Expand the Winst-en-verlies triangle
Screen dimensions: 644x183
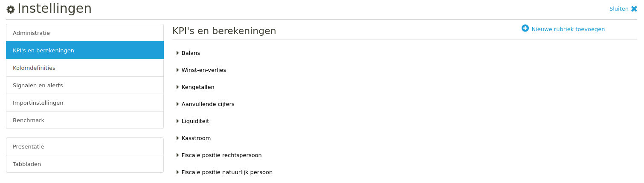click(177, 70)
